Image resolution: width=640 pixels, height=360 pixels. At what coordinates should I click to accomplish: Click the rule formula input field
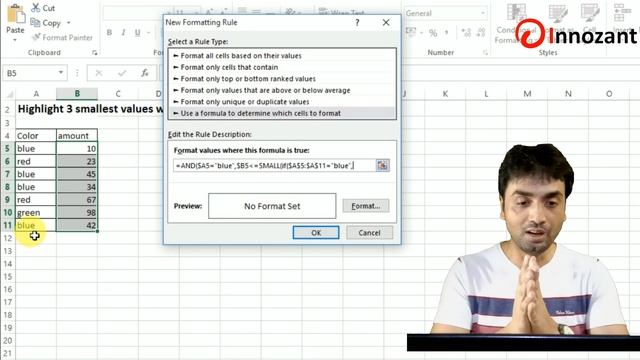click(274, 165)
